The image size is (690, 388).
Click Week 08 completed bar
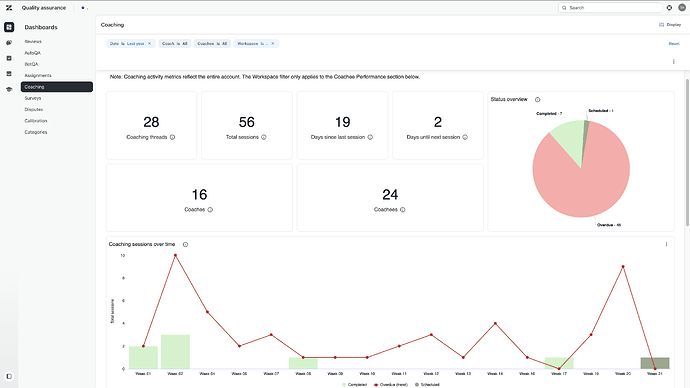click(x=303, y=363)
